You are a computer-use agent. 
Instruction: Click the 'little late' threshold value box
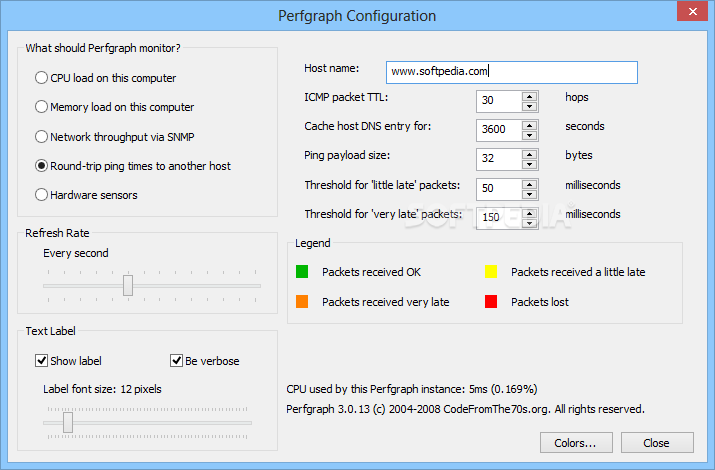coord(499,189)
